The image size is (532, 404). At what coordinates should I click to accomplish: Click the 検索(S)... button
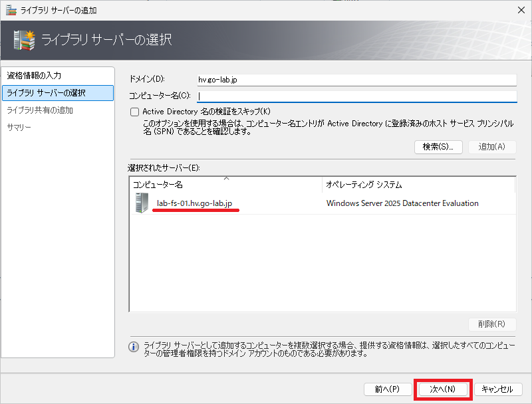click(438, 147)
